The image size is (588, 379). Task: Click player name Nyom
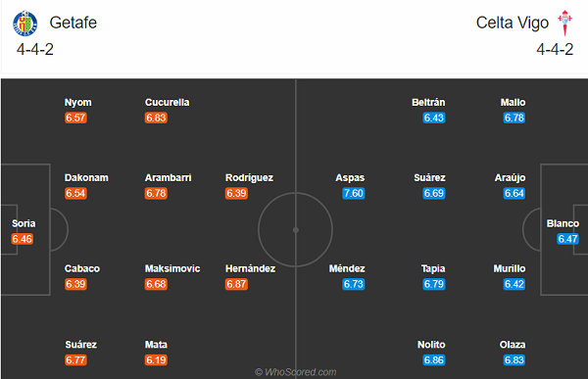78,103
